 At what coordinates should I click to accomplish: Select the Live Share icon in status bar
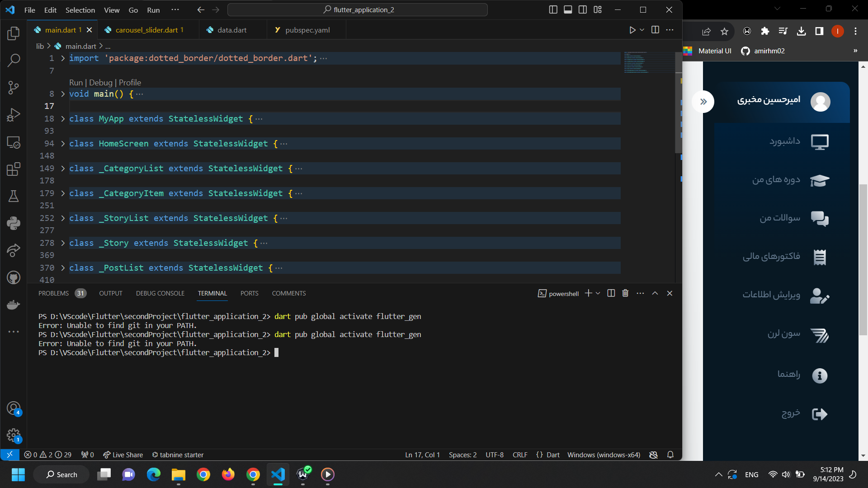pos(106,455)
